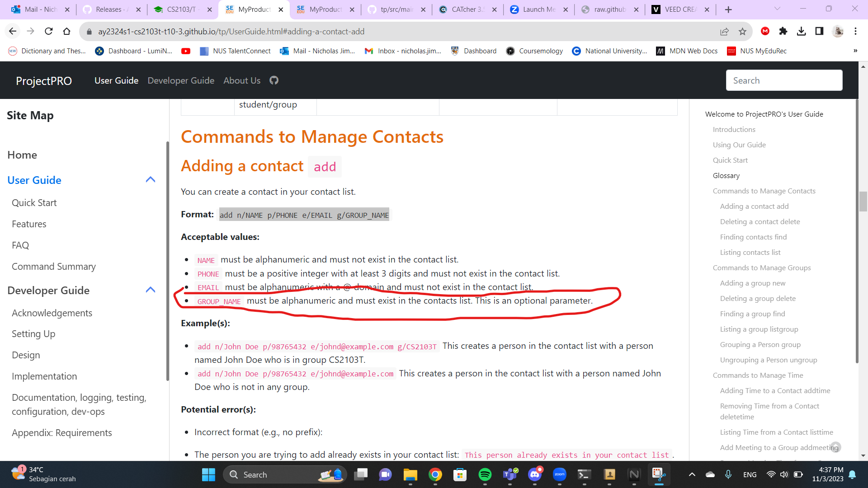Open the GitHub icon in navbar
The image size is (868, 488).
pyautogui.click(x=274, y=80)
